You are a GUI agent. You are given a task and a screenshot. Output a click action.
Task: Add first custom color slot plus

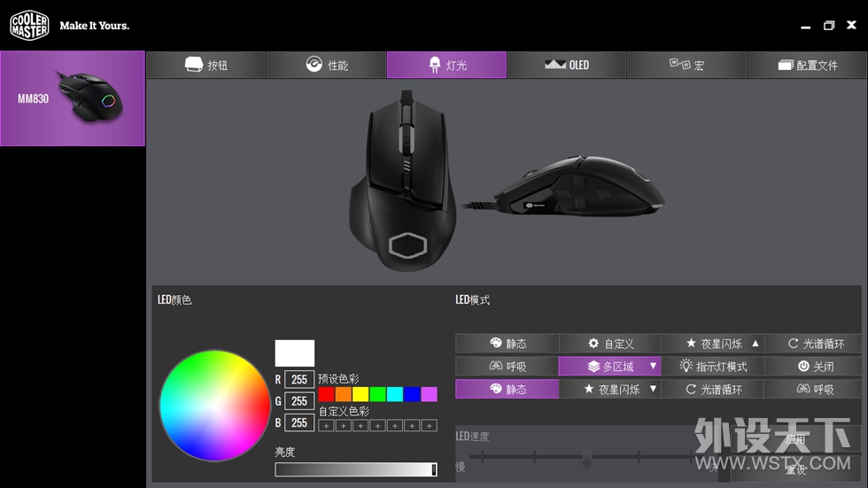point(326,425)
